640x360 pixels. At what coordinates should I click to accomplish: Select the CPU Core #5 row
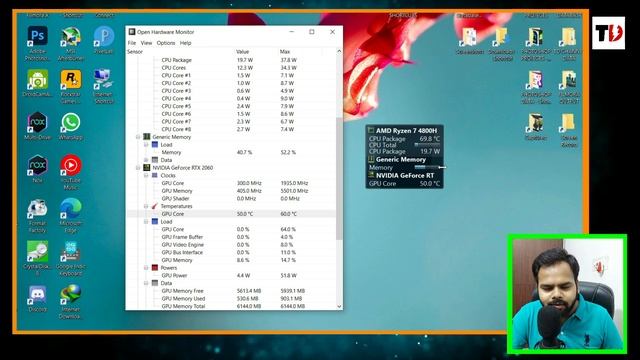231,106
